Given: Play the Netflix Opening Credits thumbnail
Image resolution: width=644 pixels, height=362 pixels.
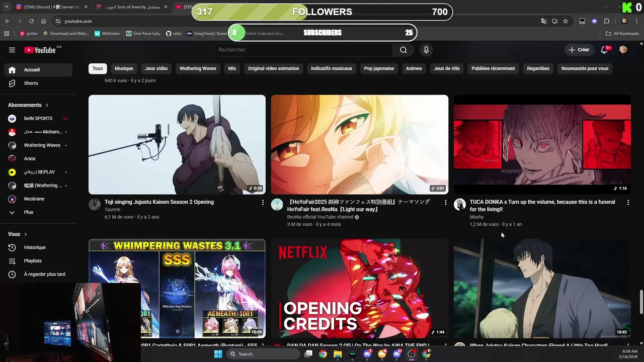Looking at the screenshot, I should (360, 289).
